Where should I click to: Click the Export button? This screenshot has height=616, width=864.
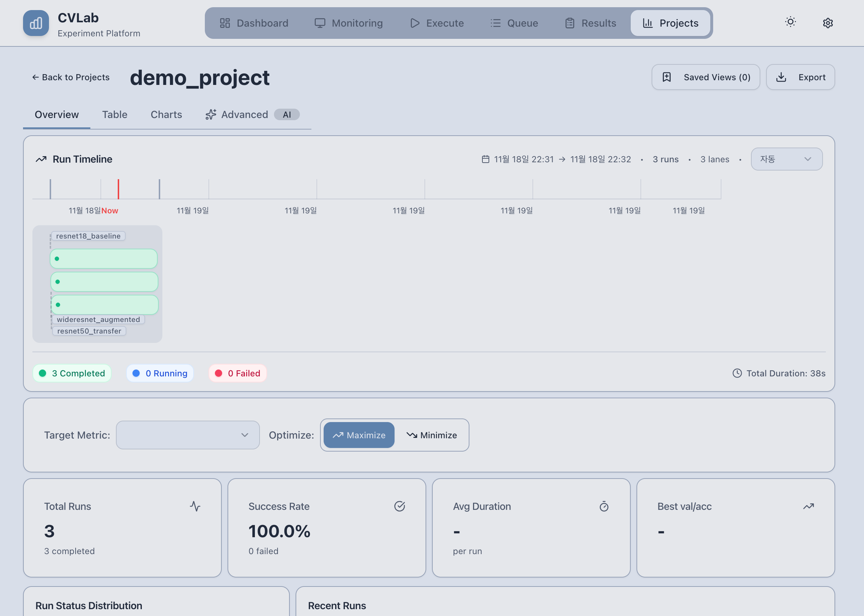pyautogui.click(x=800, y=77)
